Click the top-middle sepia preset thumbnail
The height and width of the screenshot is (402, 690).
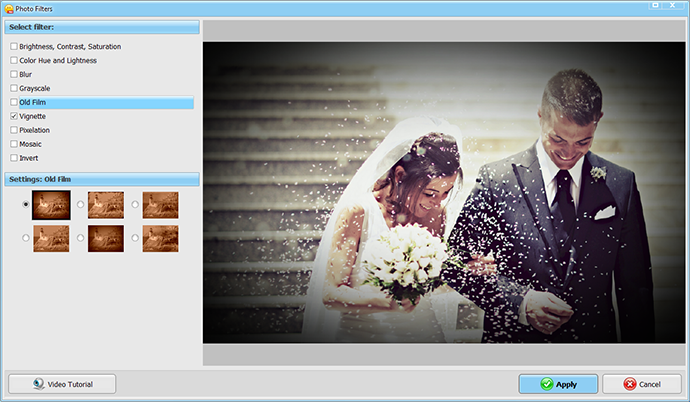point(106,205)
